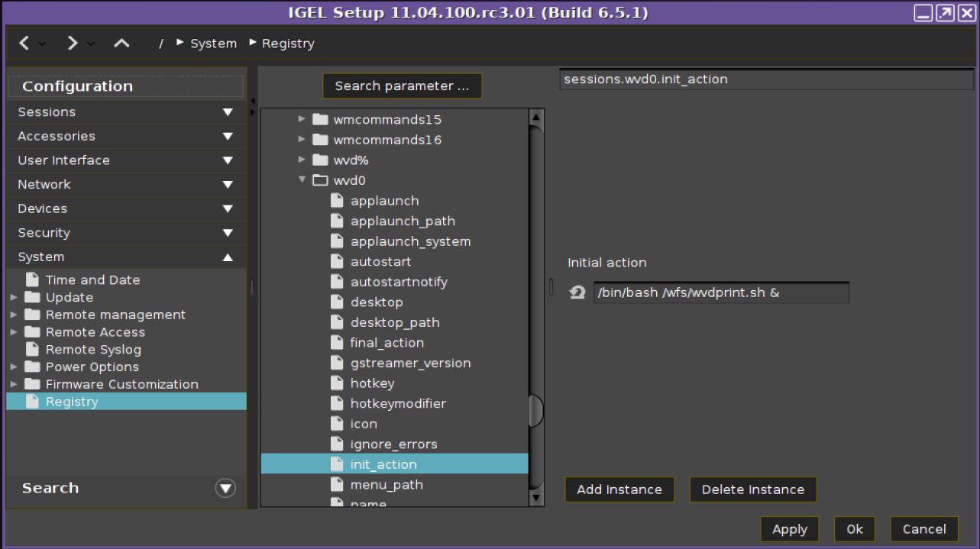The height and width of the screenshot is (549, 980).
Task: Expand the wmcommands15 tree folder
Action: point(302,120)
